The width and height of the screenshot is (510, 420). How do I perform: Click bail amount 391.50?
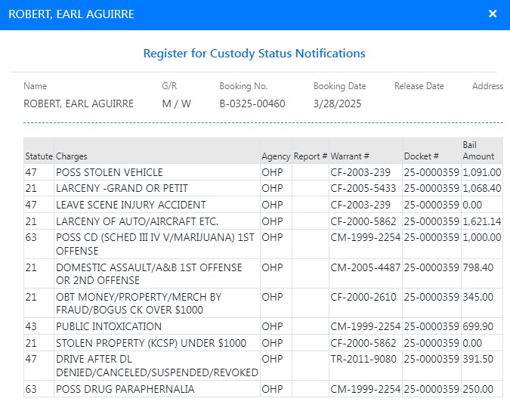pyautogui.click(x=478, y=360)
